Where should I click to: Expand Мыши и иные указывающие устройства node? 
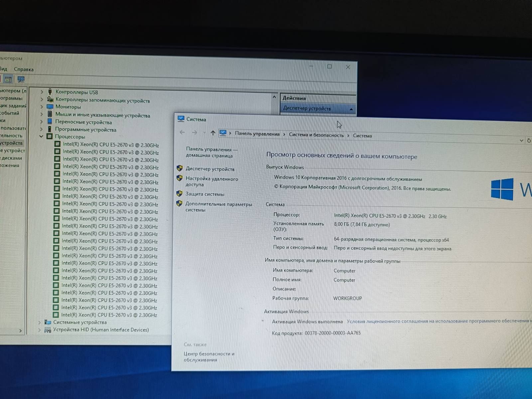click(x=42, y=114)
